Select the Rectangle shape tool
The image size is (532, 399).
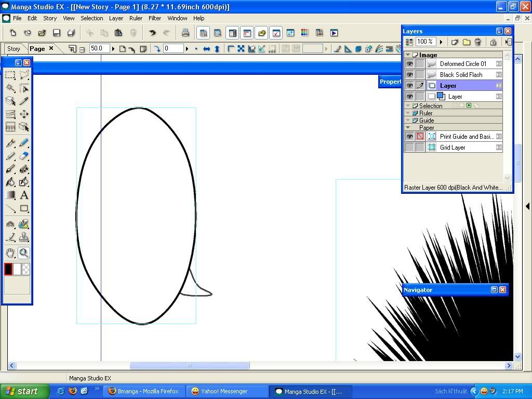point(24,208)
